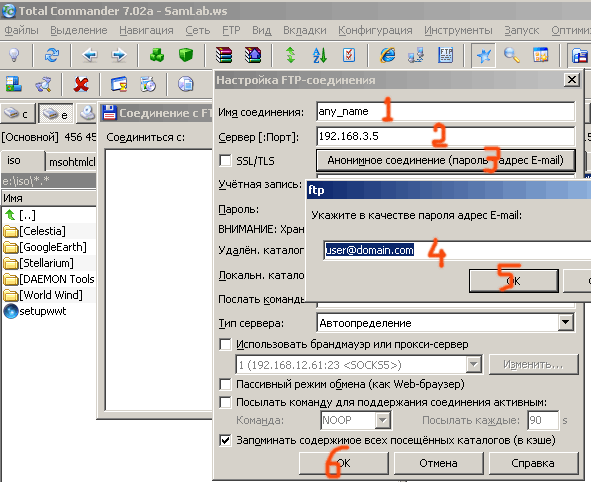Click the Анонимное соединение button
Screen dimensions: 591x482
click(x=446, y=161)
